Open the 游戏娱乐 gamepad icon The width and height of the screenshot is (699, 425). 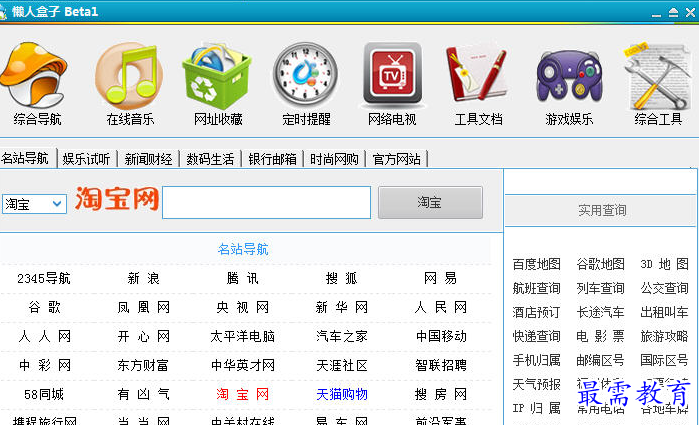click(569, 76)
